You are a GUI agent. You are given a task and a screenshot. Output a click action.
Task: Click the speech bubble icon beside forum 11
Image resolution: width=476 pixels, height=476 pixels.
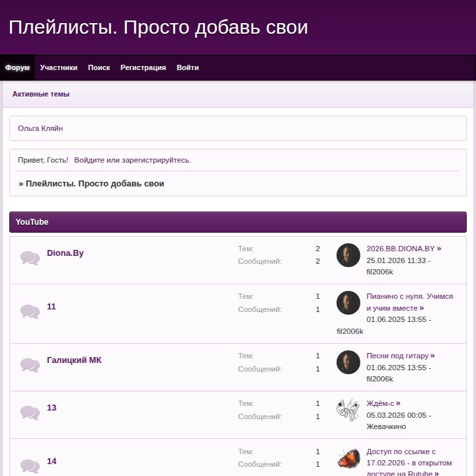30,311
